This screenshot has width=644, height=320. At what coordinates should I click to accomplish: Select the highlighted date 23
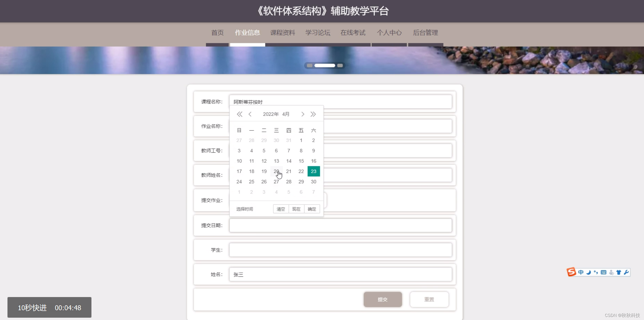click(313, 171)
